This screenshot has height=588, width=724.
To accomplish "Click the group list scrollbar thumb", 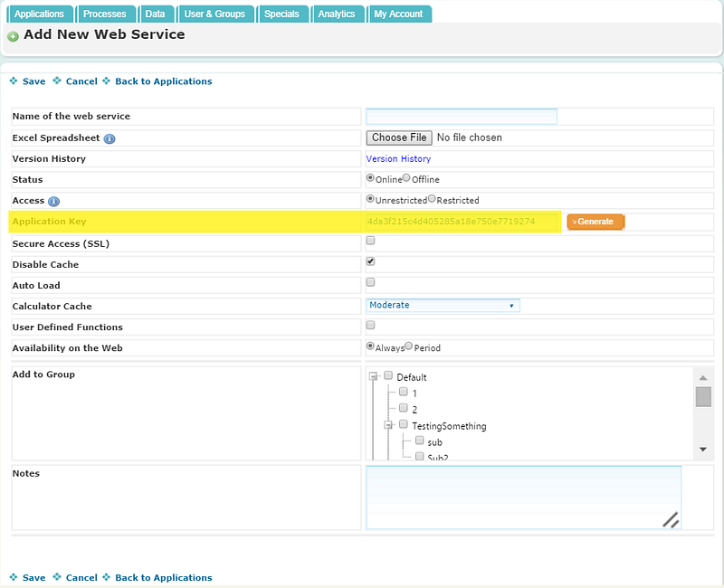I will tap(703, 397).
